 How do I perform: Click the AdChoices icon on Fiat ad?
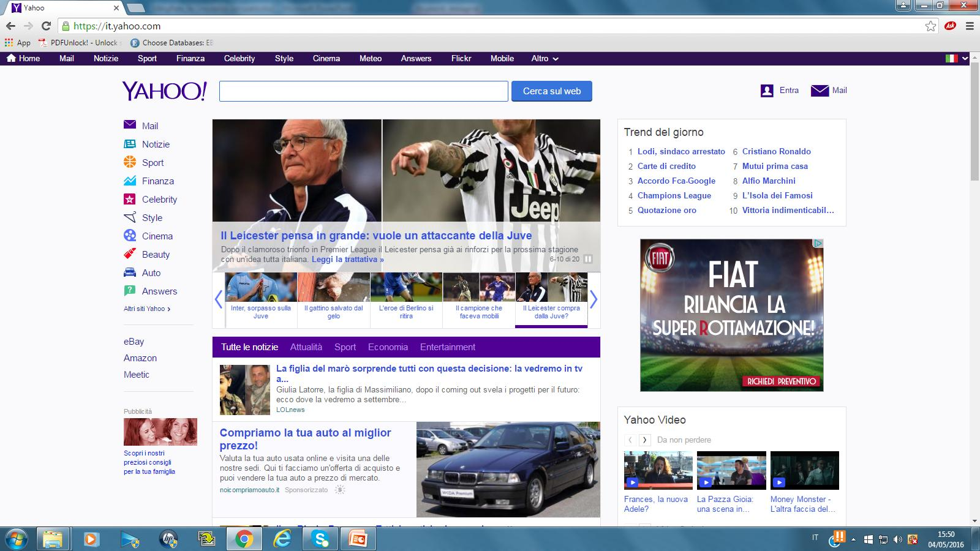coord(818,244)
